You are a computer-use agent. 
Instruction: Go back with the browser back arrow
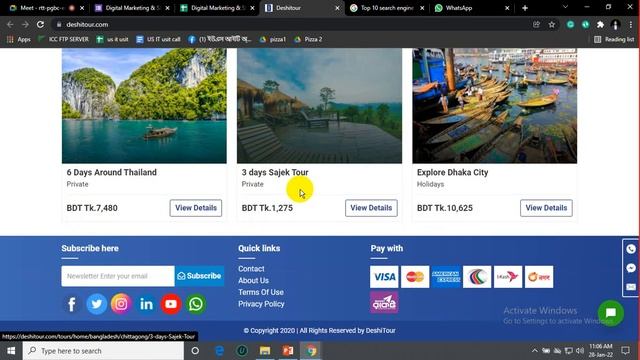(10, 24)
